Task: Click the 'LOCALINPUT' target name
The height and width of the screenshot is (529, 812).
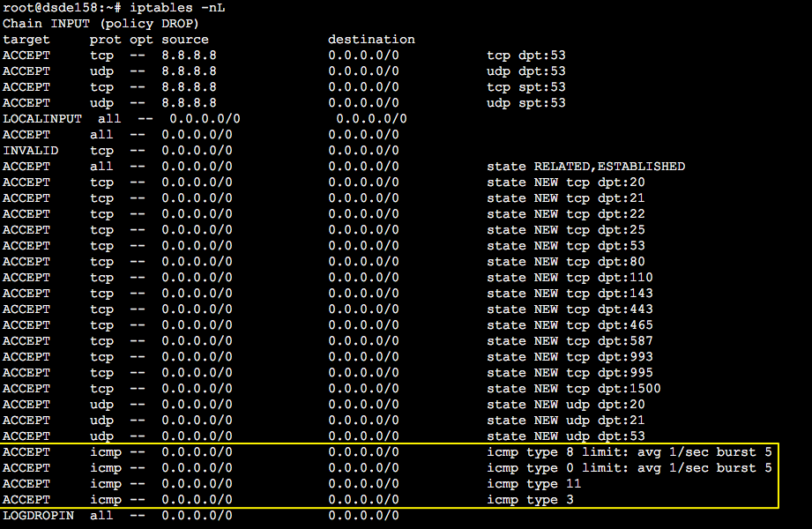Action: click(42, 119)
